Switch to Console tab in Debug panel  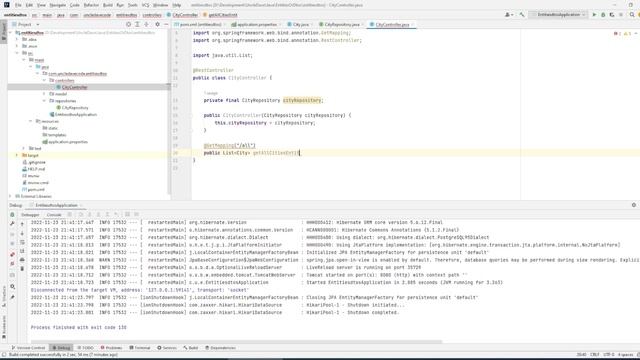coord(53,215)
